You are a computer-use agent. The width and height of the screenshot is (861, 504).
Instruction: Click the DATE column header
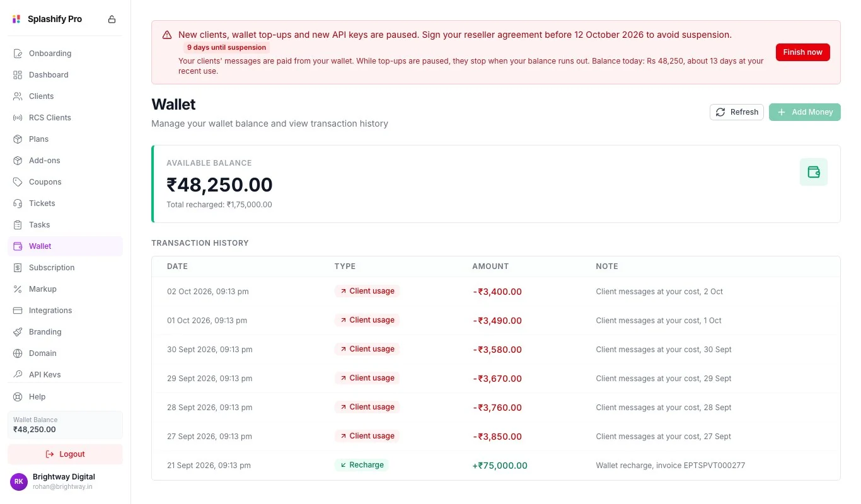(178, 266)
